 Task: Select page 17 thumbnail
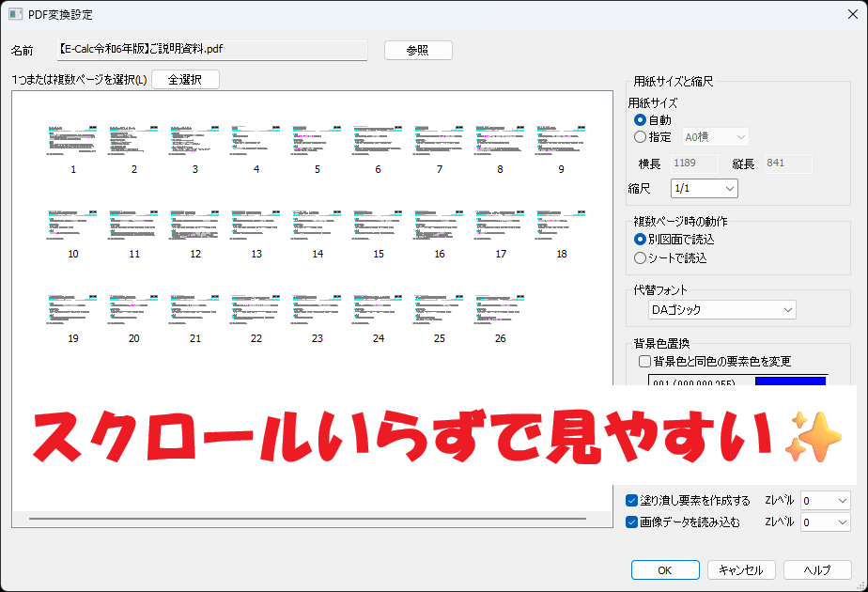click(500, 226)
